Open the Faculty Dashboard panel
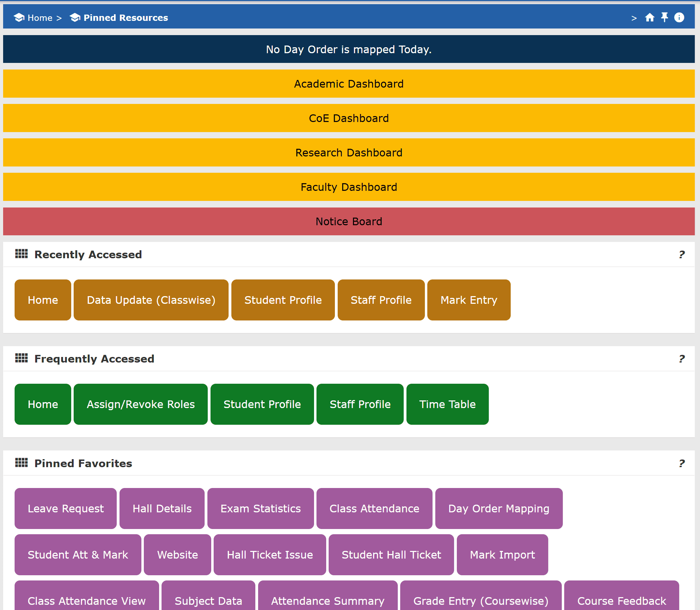The width and height of the screenshot is (700, 610). click(x=349, y=187)
